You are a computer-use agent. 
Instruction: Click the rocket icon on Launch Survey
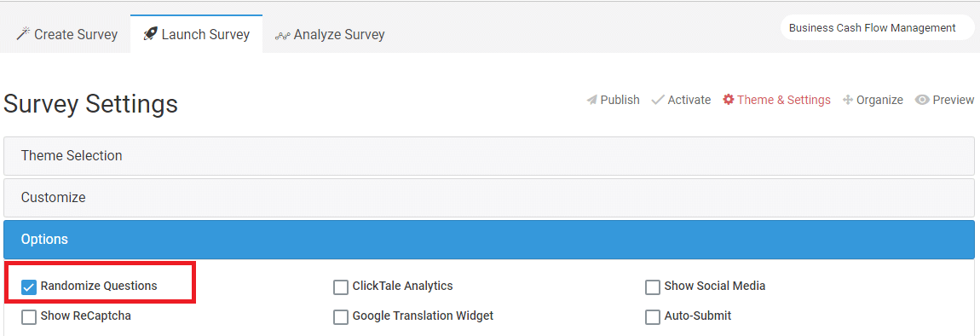tap(150, 34)
